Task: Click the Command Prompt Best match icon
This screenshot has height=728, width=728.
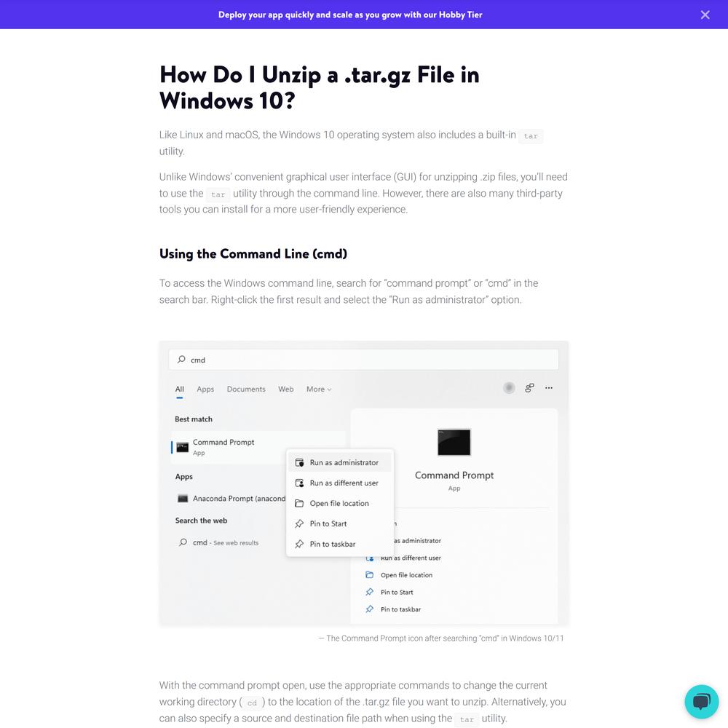Action: 183,447
